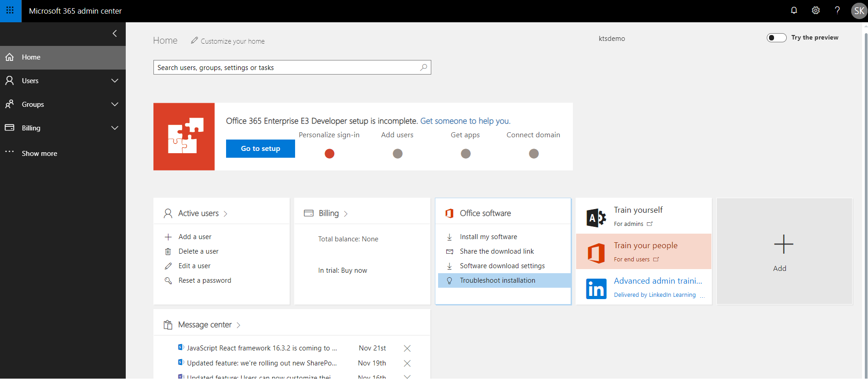
Task: Click the Personalize sign-in step dot
Action: [330, 154]
